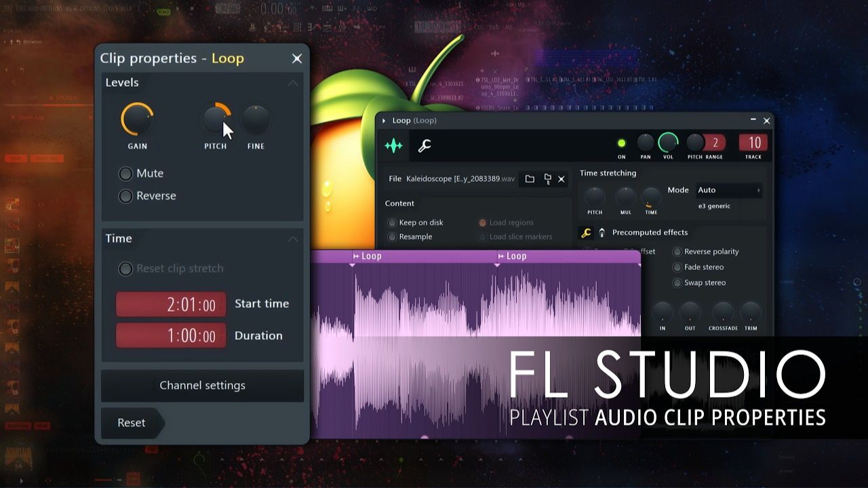Click the time stretching PITCH knob
This screenshot has height=488, width=868.
595,198
